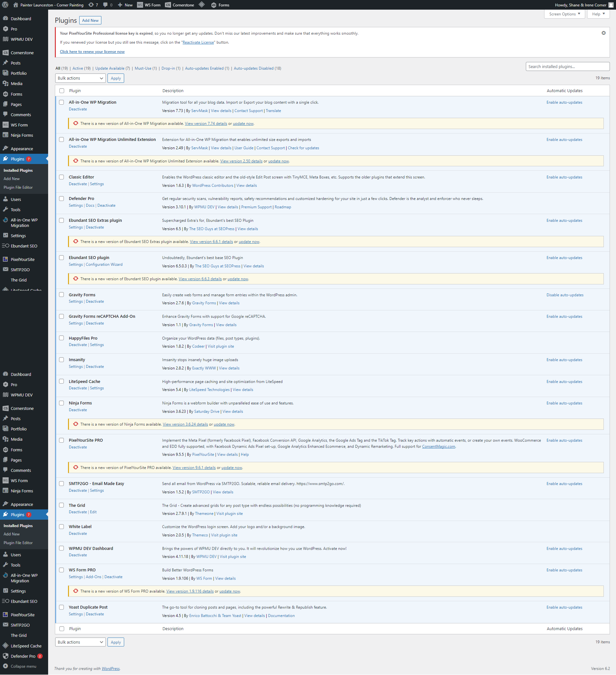Expand the Screen Options panel
This screenshot has width=616, height=675.
[564, 14]
